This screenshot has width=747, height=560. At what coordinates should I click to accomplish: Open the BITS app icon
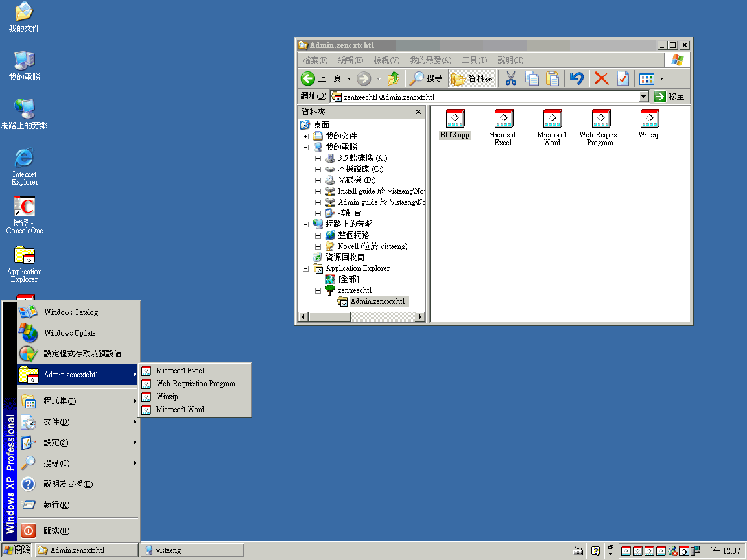[x=455, y=120]
